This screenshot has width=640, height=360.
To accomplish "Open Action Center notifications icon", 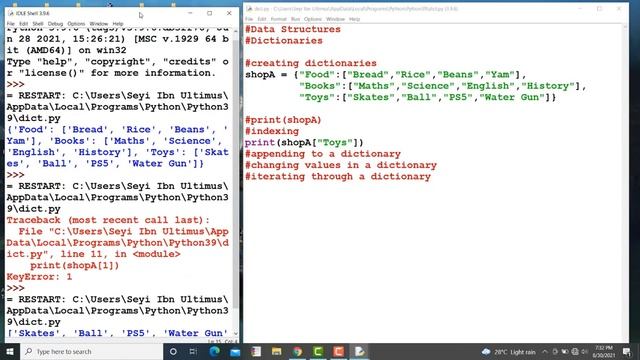I will (x=627, y=351).
